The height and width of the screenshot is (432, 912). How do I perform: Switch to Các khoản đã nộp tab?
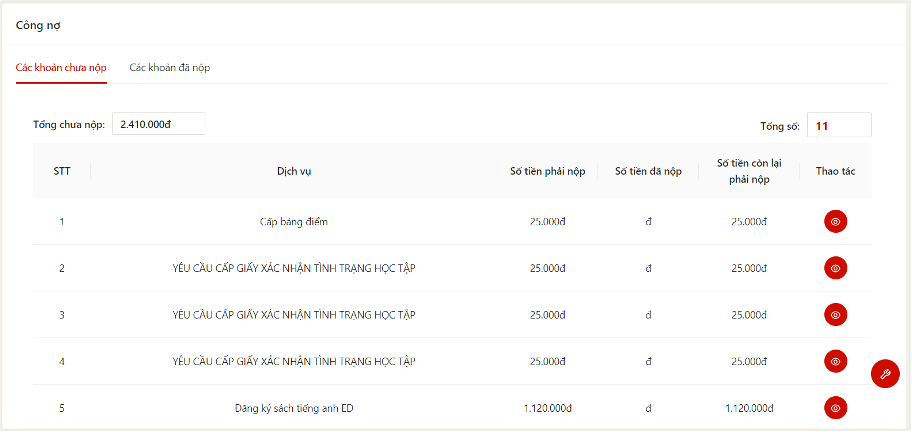[x=169, y=67]
